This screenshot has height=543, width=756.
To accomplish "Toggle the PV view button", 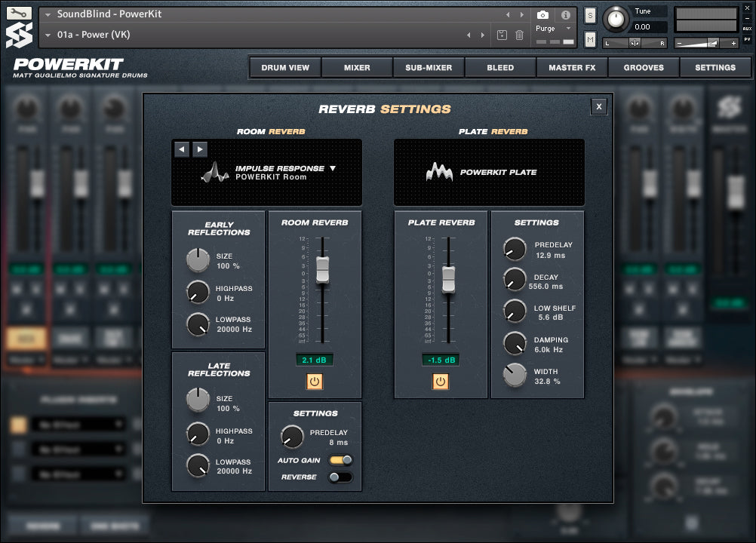I will tap(747, 39).
